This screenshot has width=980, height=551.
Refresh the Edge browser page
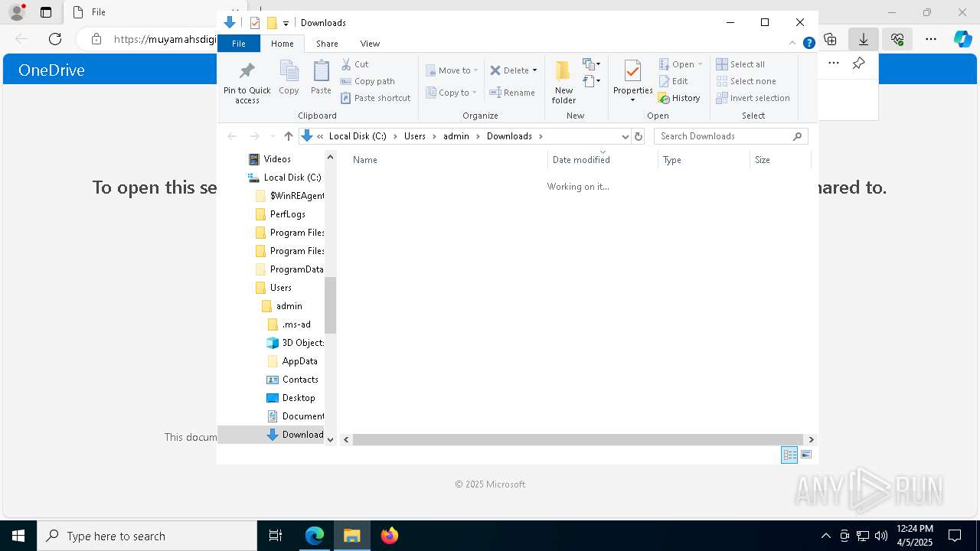[55, 39]
